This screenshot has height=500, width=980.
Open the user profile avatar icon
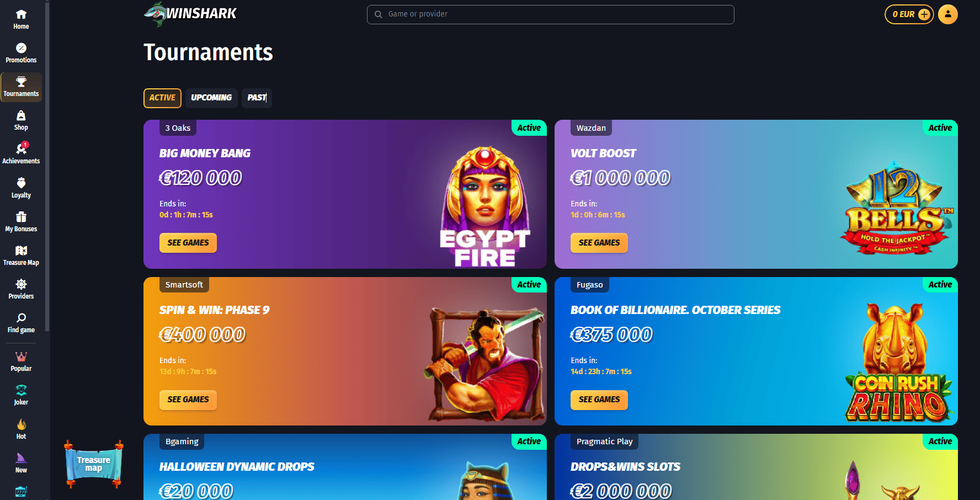click(x=948, y=14)
